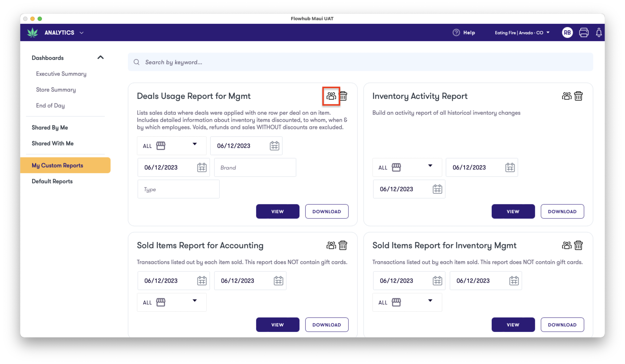The width and height of the screenshot is (625, 364).
Task: Download Sold Items Report for Inventory Mgmt
Action: pyautogui.click(x=562, y=325)
